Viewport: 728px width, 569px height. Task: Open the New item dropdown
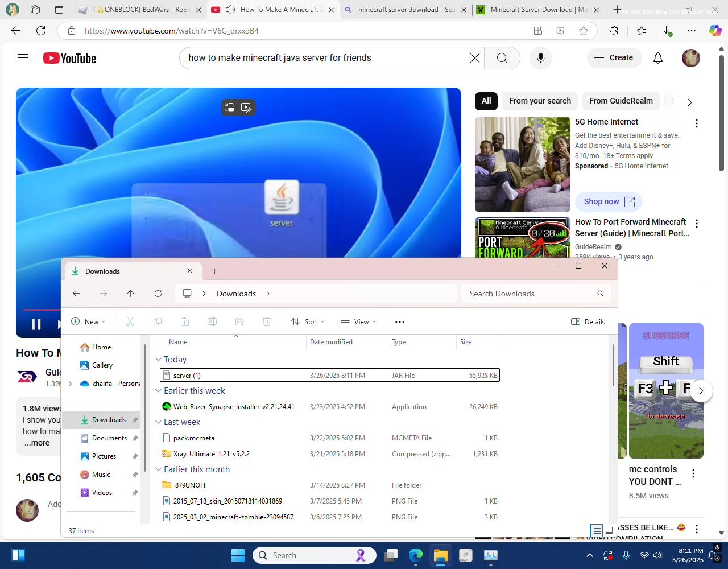tap(88, 322)
